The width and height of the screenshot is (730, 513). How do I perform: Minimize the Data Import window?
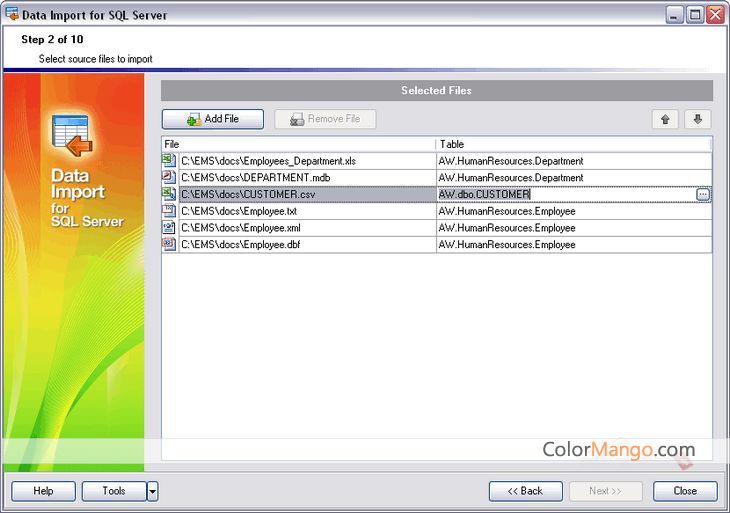pos(674,15)
